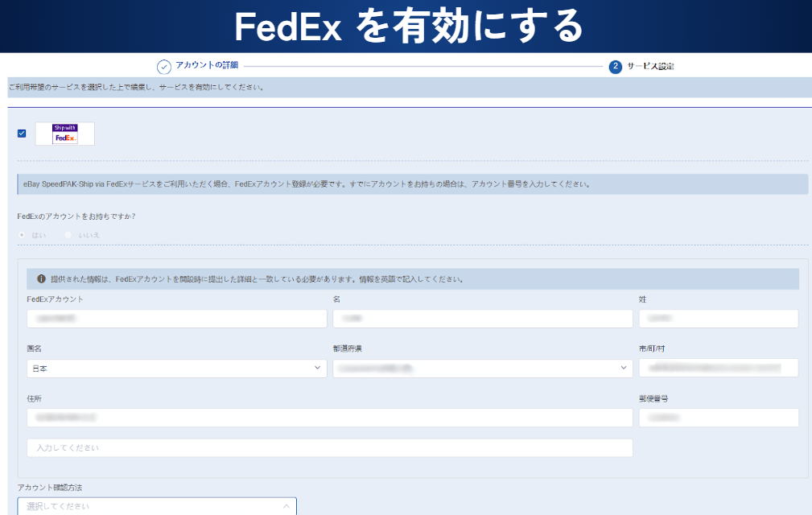Viewport: 812px width, 515px height.
Task: Focus the 名 first name field
Action: (482, 319)
